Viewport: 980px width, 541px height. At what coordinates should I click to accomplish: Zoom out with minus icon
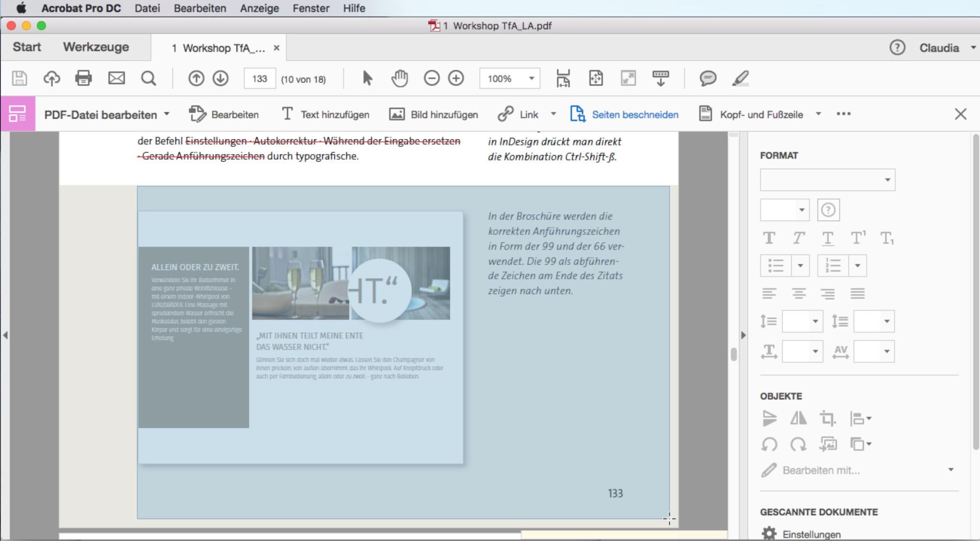[x=432, y=78]
